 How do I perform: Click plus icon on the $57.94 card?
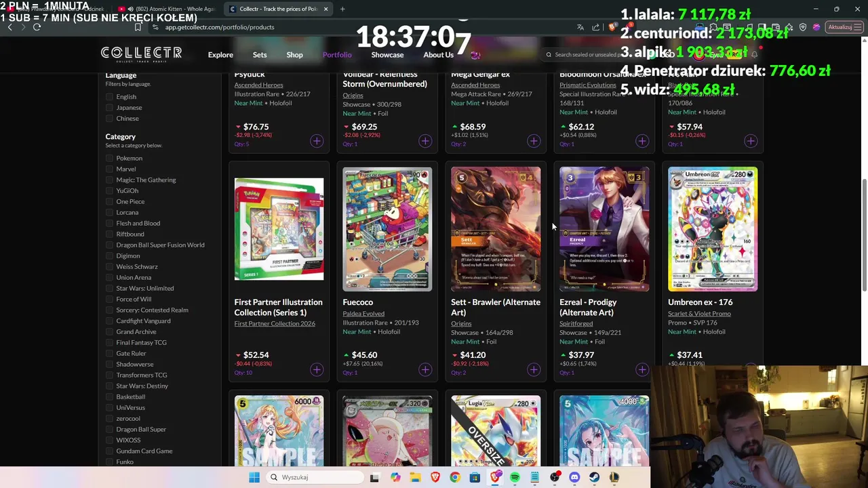751,141
